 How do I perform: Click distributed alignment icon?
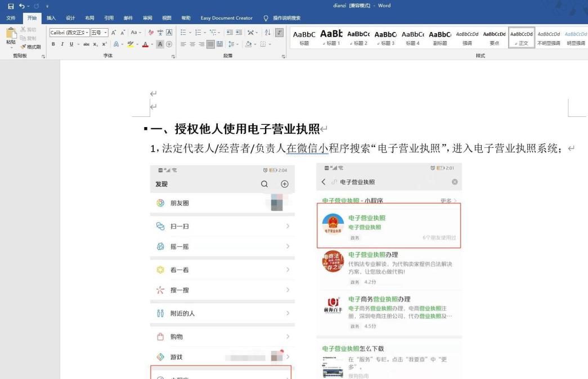[x=220, y=44]
